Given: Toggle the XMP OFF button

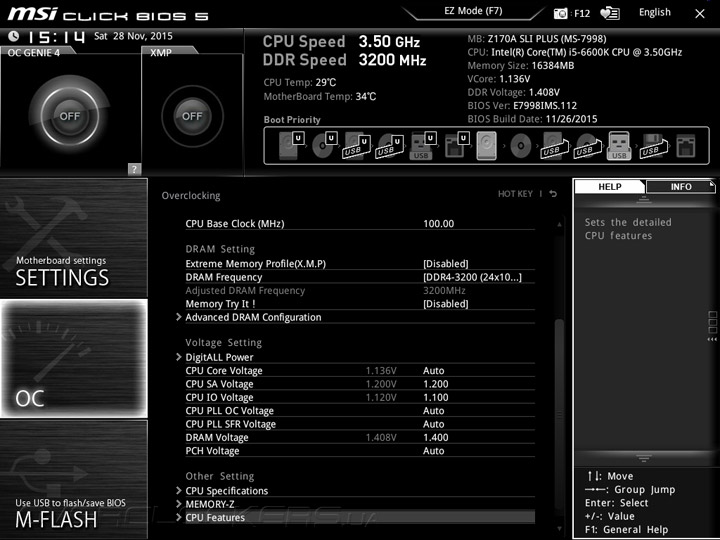Looking at the screenshot, I should pos(192,116).
